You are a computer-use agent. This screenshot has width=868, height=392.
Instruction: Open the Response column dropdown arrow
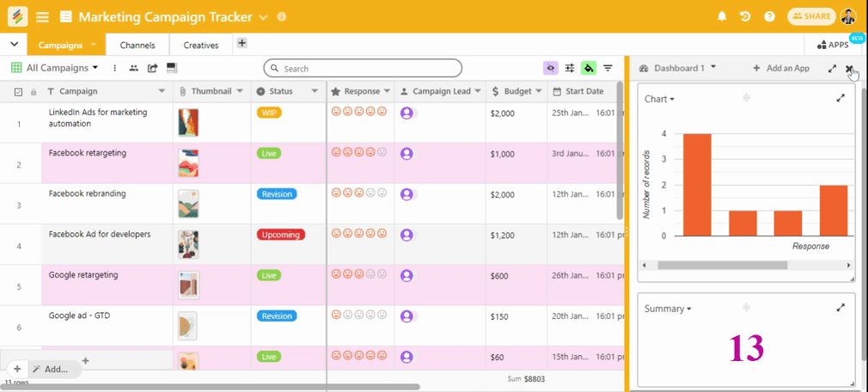tap(387, 91)
